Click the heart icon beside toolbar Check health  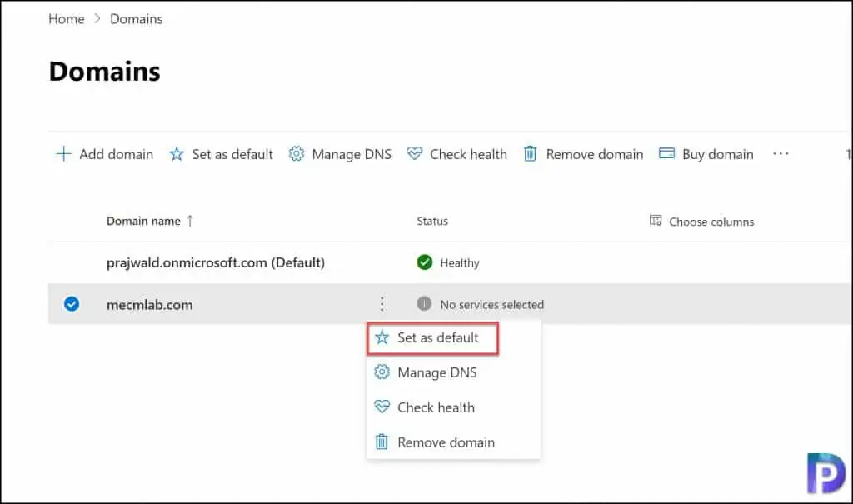click(x=415, y=153)
